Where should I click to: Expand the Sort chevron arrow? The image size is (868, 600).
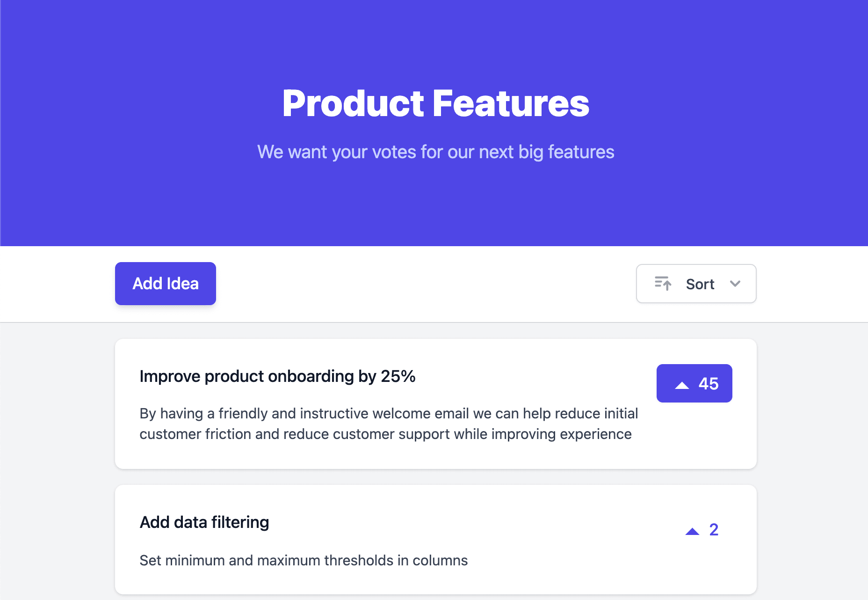(735, 284)
